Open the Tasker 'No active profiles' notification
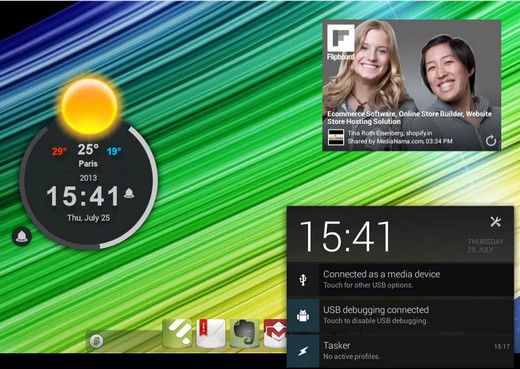Image resolution: width=520 pixels, height=369 pixels. click(x=400, y=351)
